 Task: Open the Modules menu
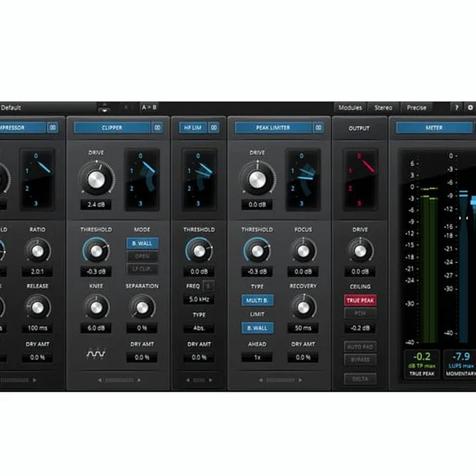pyautogui.click(x=350, y=108)
